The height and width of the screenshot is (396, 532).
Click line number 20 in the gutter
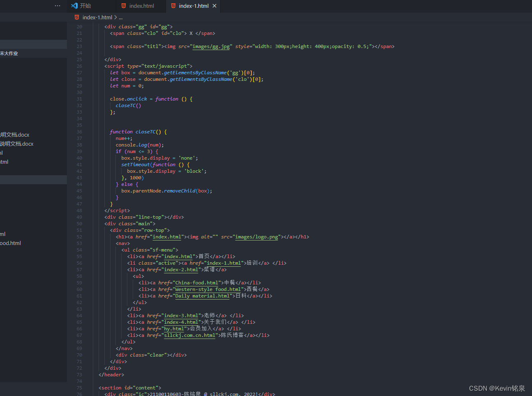[79, 27]
